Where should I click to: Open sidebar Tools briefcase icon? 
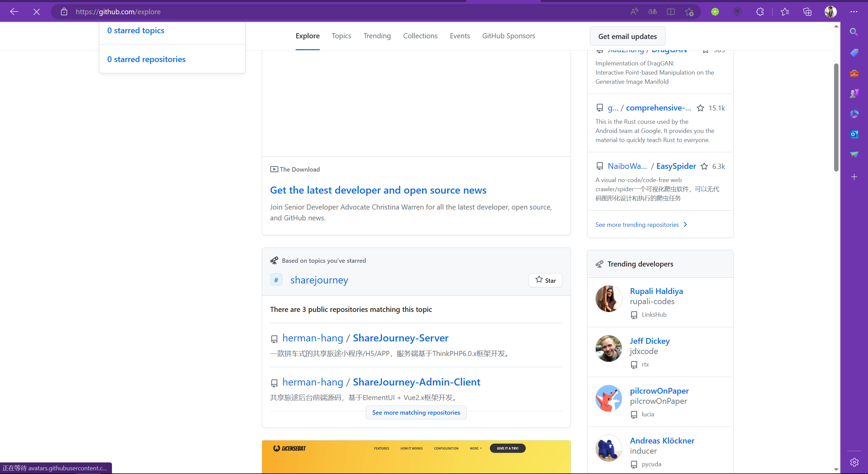pyautogui.click(x=854, y=73)
